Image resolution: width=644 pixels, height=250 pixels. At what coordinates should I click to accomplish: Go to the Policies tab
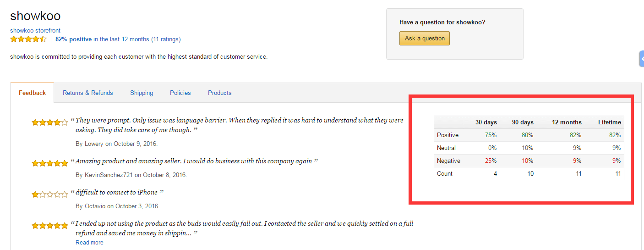(x=180, y=93)
